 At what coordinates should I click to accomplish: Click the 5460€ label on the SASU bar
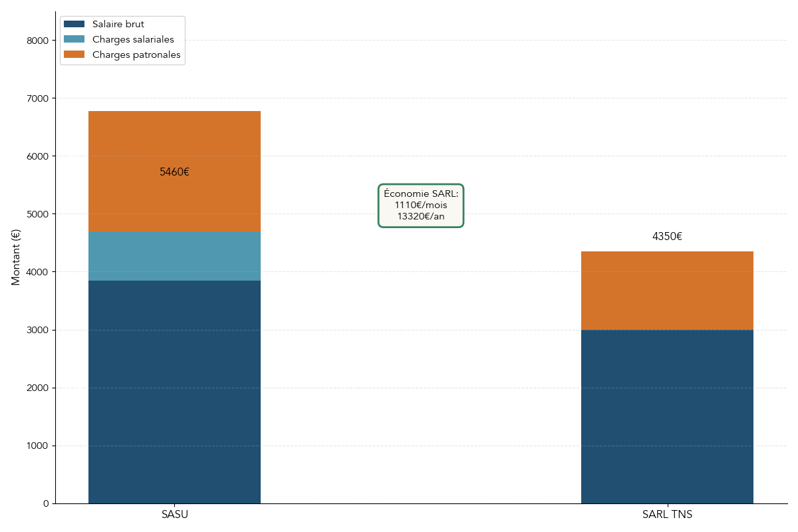tap(174, 173)
